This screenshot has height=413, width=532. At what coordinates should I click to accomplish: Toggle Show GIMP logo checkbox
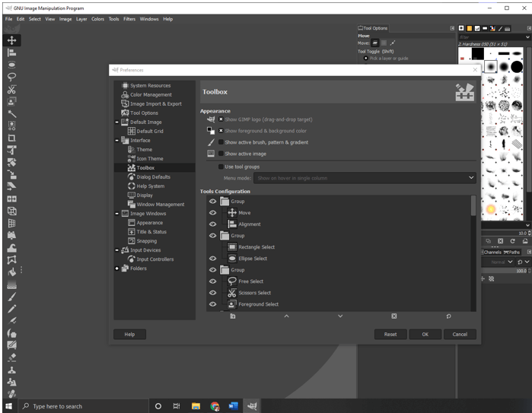pyautogui.click(x=221, y=119)
